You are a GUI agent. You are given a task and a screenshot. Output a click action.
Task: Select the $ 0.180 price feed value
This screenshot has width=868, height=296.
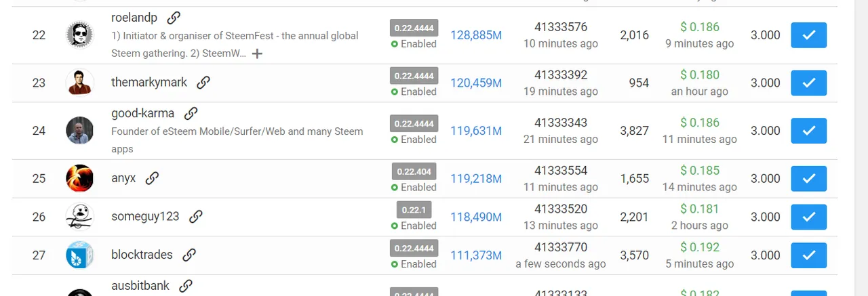point(700,75)
